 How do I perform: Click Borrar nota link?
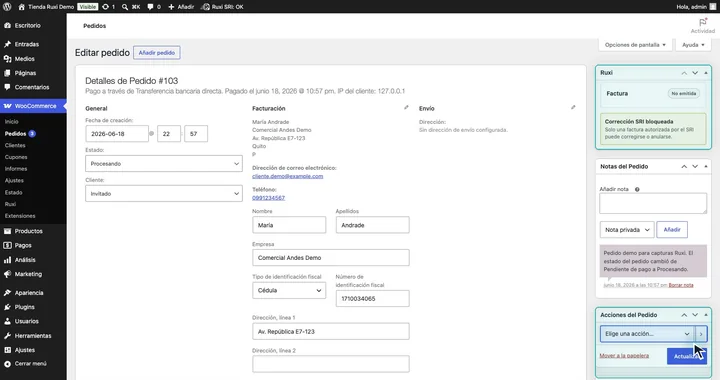coord(681,285)
